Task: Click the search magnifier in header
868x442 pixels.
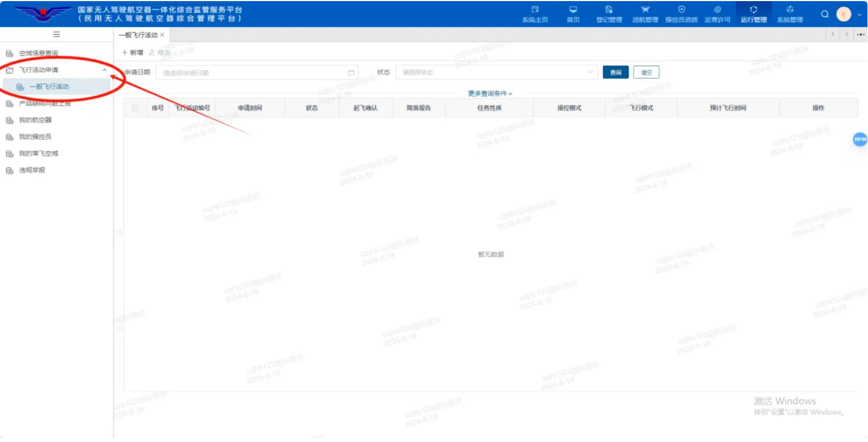Action: click(x=825, y=14)
